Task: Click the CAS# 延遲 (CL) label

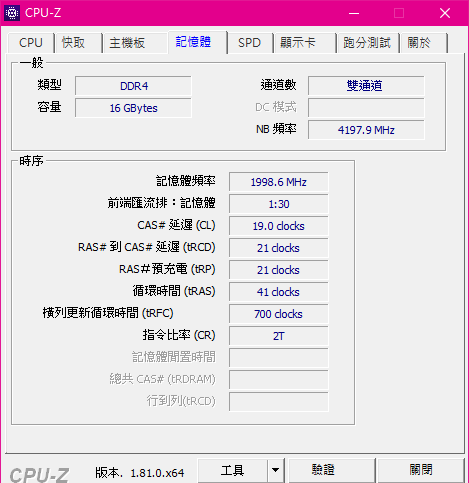Action: [x=176, y=225]
